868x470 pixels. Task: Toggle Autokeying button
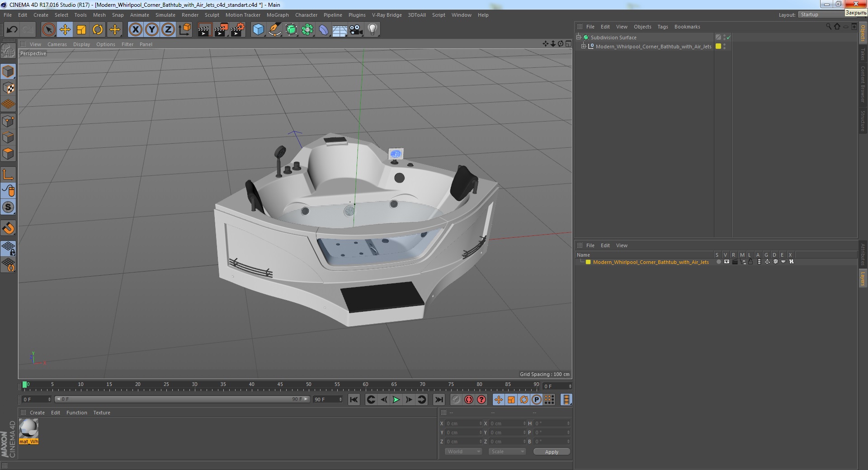coord(469,399)
